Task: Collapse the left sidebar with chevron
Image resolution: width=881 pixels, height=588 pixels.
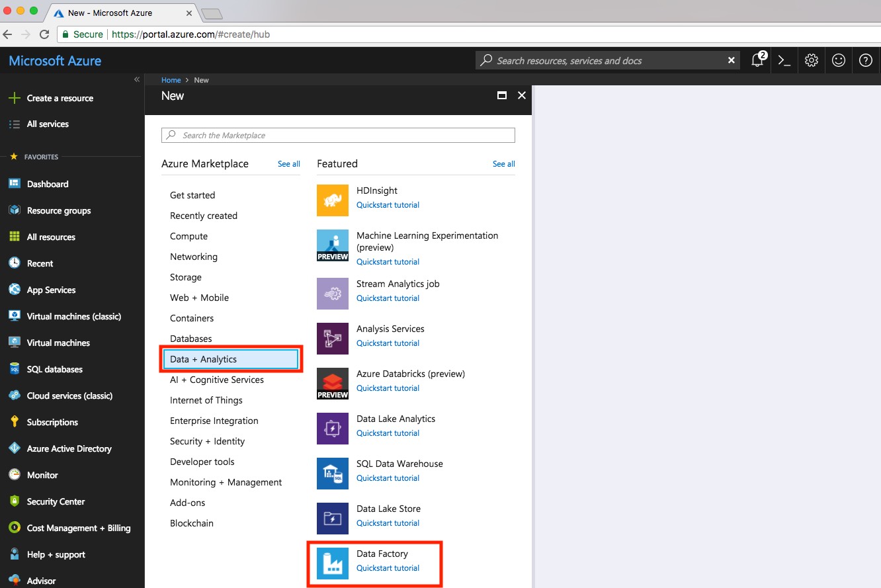Action: 137,79
